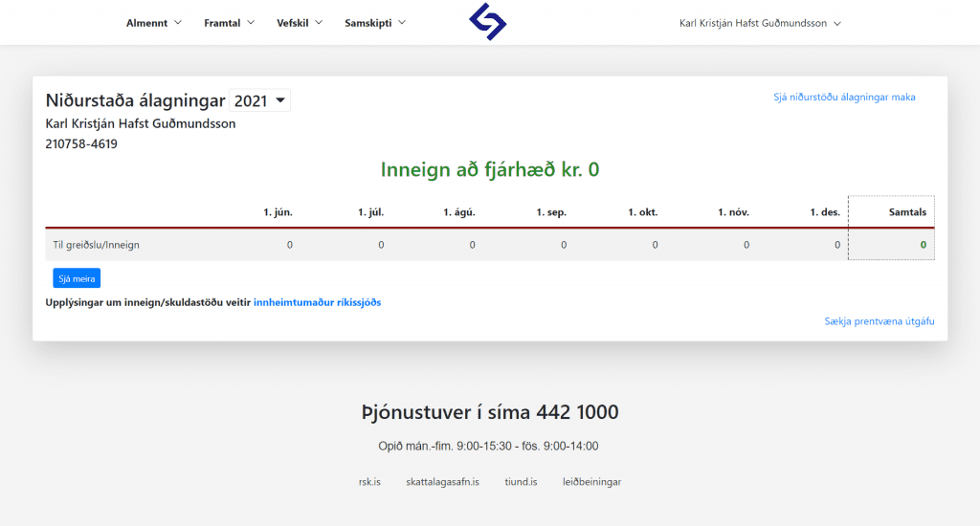
Task: Open the Vefskil navigation menu
Action: pyautogui.click(x=300, y=23)
